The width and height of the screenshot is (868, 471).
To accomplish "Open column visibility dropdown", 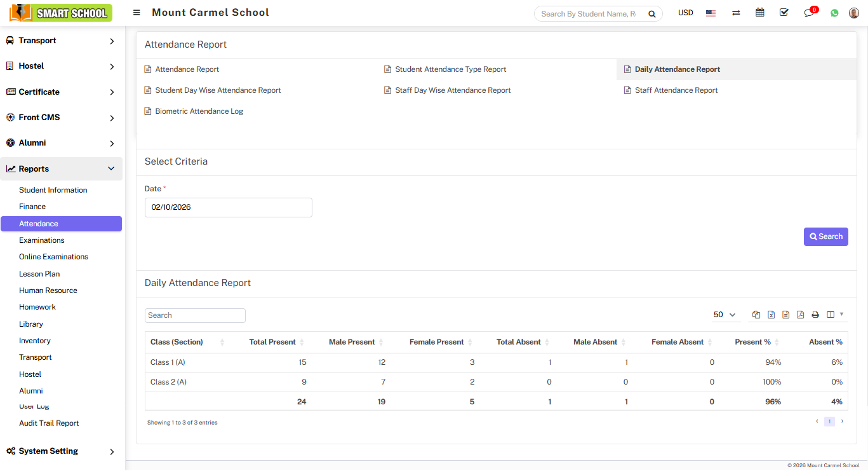I will pyautogui.click(x=834, y=315).
